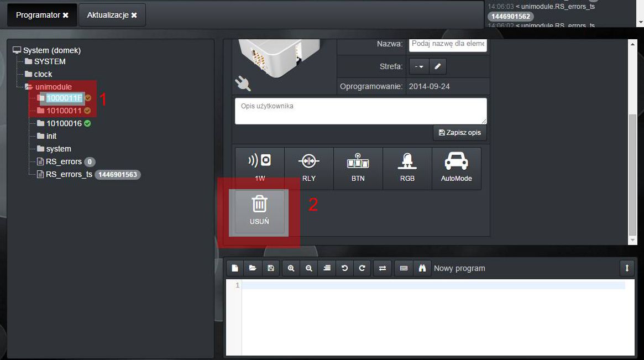This screenshot has height=360, width=644.
Task: Click the AutoMode car button
Action: [x=456, y=168]
